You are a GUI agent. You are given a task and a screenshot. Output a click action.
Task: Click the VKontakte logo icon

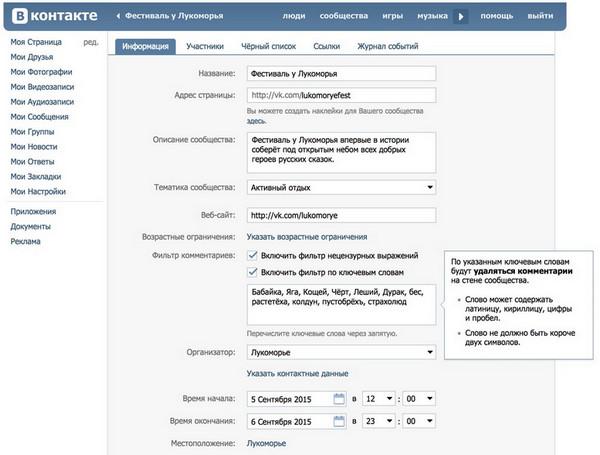19,16
